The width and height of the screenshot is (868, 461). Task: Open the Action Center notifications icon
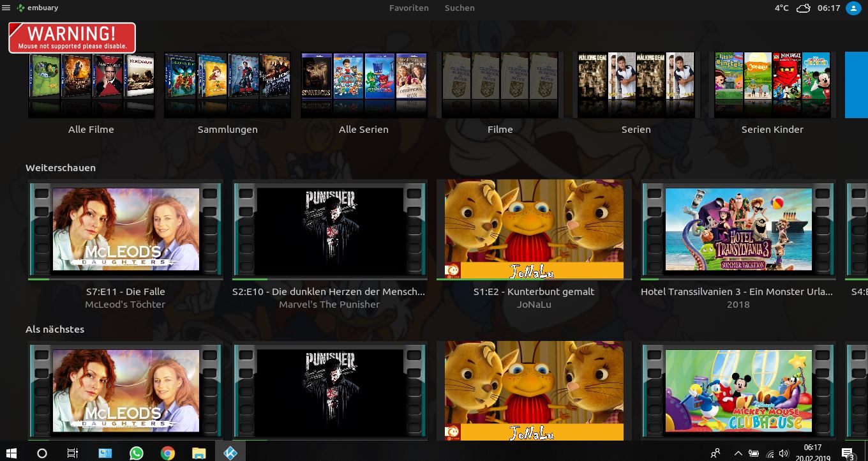click(848, 453)
